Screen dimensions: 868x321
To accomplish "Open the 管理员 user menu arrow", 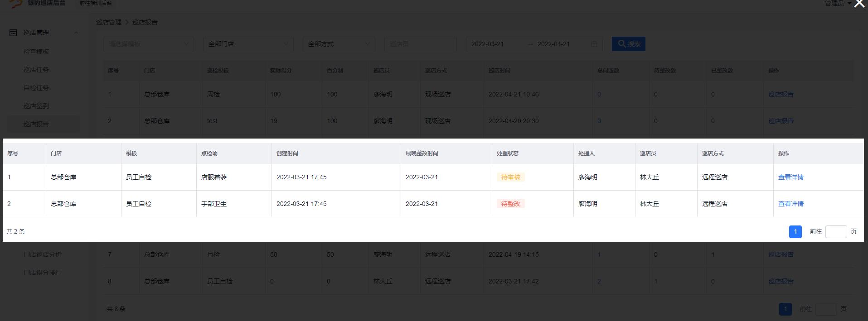I will point(849,4).
